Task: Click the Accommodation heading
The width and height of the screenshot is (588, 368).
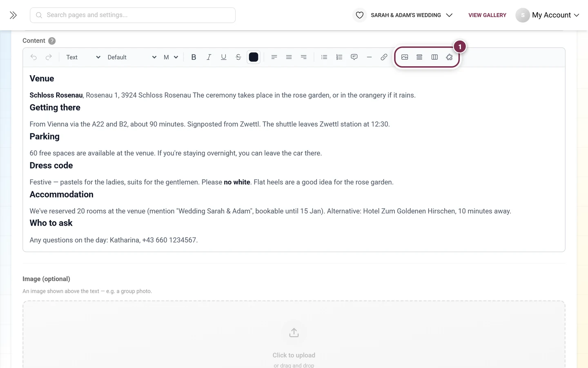Action: [x=61, y=195]
